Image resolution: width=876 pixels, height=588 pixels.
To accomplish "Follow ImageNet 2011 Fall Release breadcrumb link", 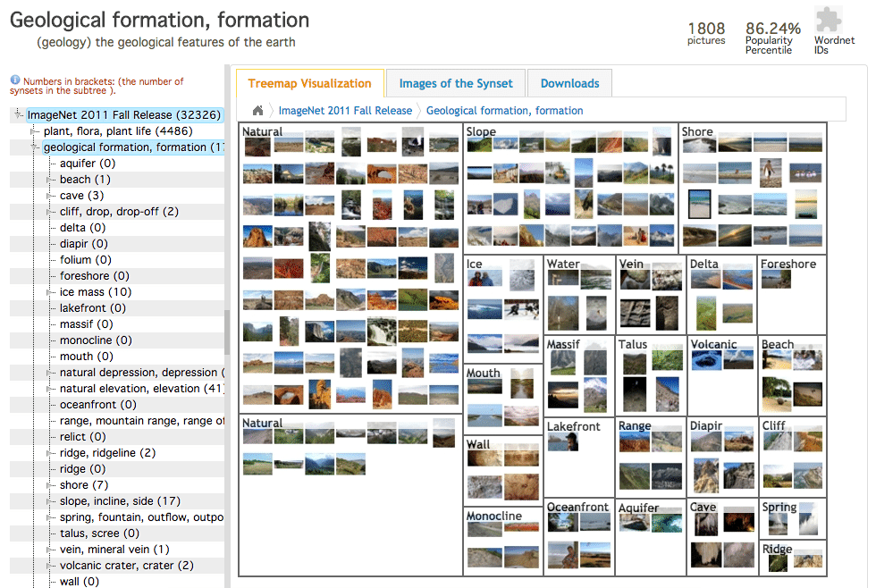I will pos(345,111).
